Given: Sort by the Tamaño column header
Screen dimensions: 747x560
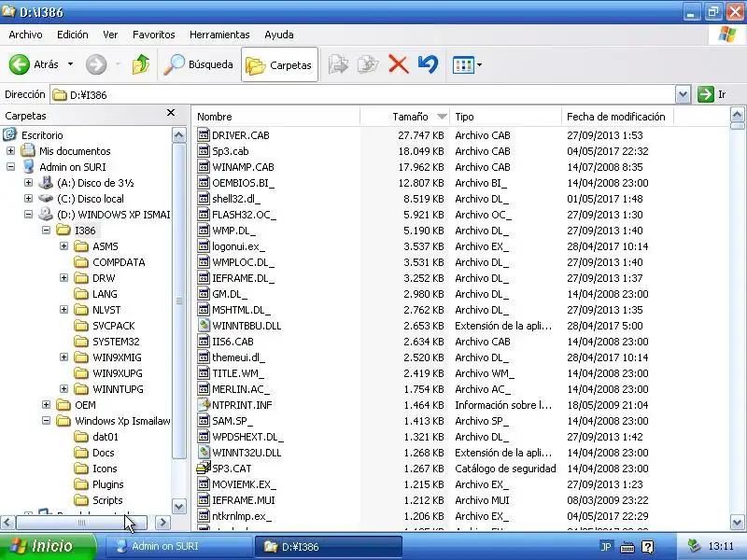Looking at the screenshot, I should 404,117.
